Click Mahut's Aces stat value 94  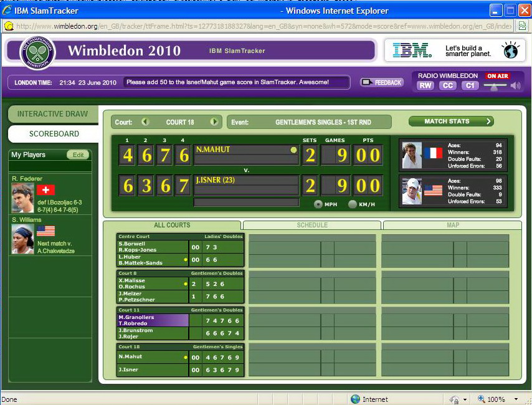[499, 145]
